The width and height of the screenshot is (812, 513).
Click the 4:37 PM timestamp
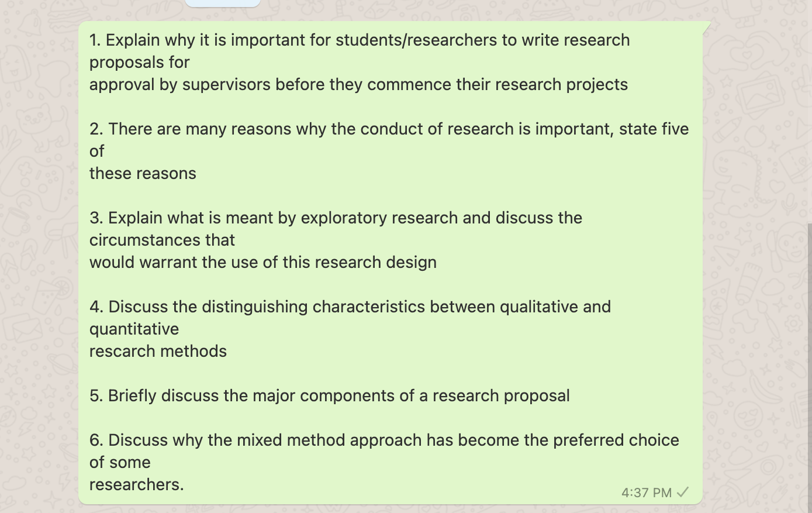(x=646, y=493)
